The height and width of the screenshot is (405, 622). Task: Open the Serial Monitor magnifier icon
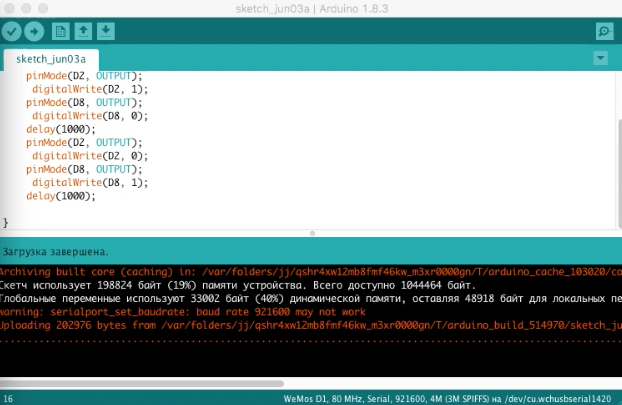pos(604,31)
